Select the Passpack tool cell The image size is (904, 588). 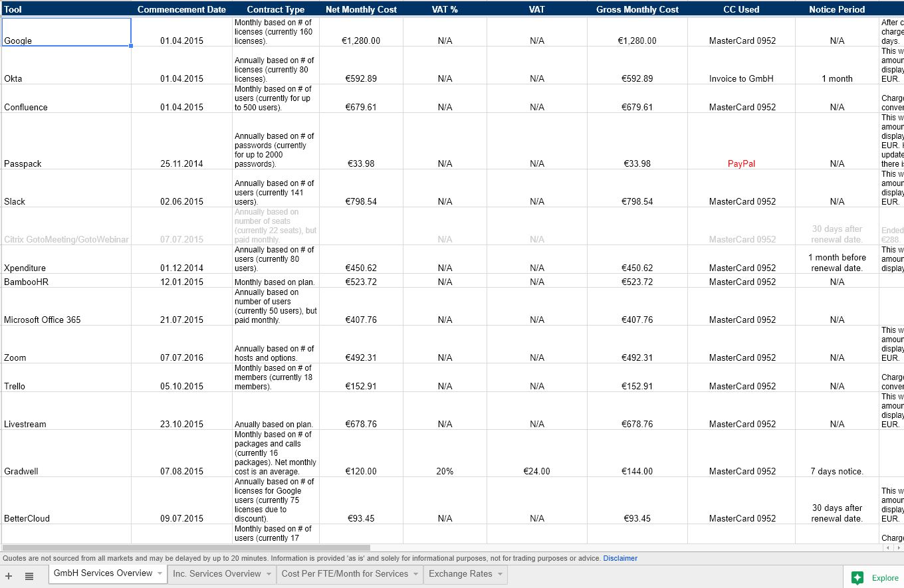pos(66,141)
